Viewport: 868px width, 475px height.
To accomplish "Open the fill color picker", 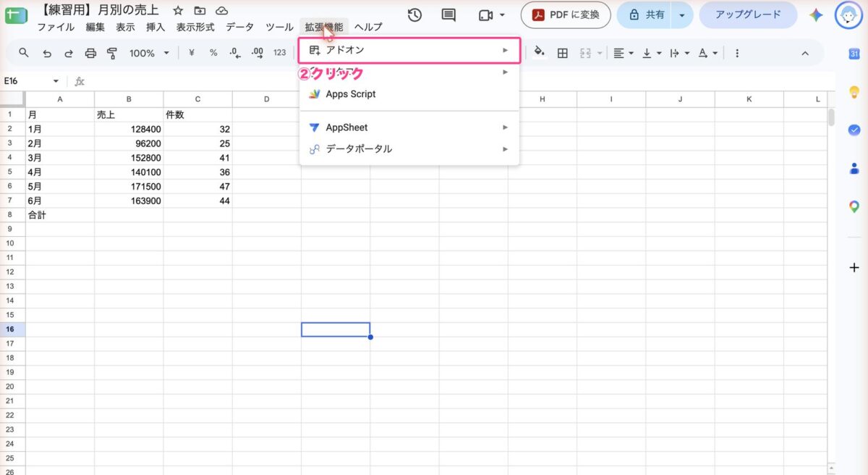I will click(x=539, y=53).
